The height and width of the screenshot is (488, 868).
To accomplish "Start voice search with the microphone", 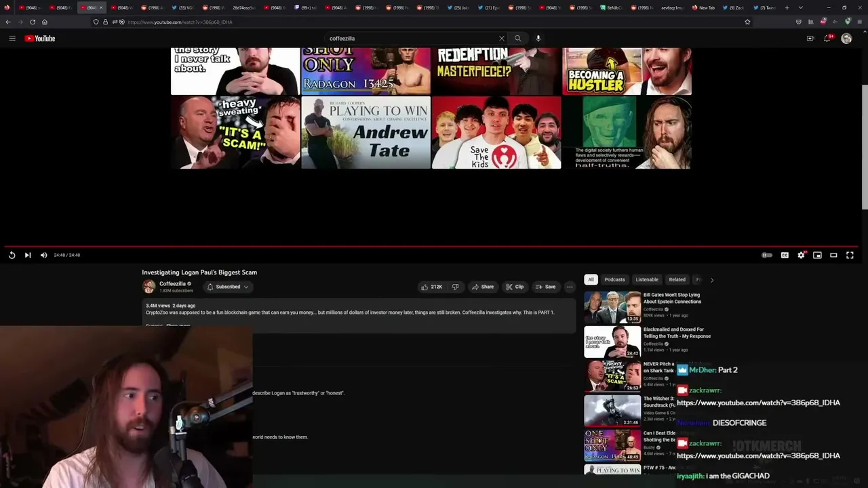I will tap(538, 39).
